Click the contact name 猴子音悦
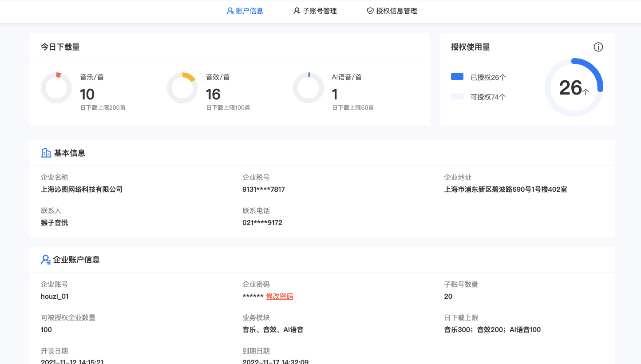The height and width of the screenshot is (364, 641). 55,223
